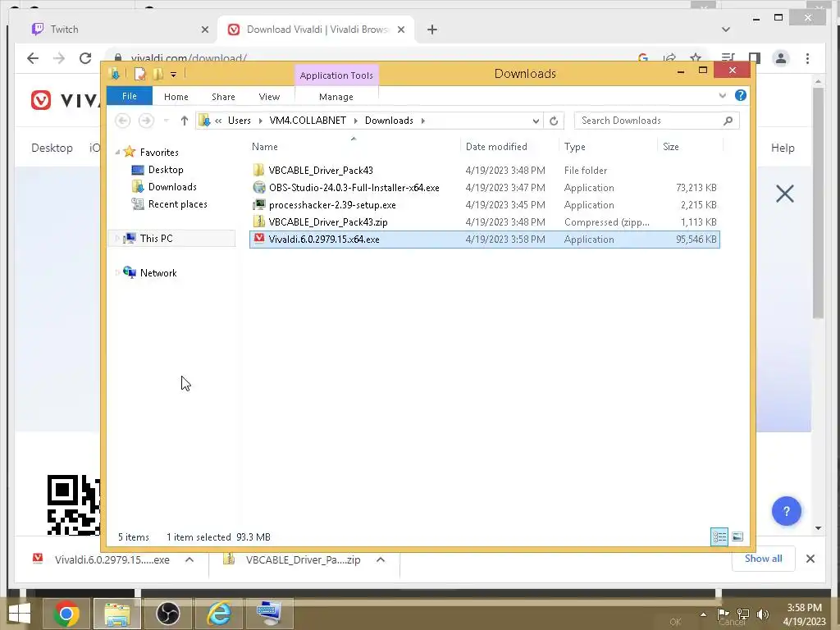Collapse the Favorites tree group
Image resolution: width=840 pixels, height=630 pixels.
point(117,153)
